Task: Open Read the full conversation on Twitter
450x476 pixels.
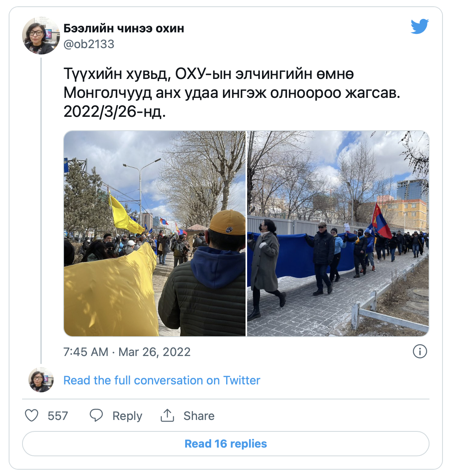Action: 162,380
